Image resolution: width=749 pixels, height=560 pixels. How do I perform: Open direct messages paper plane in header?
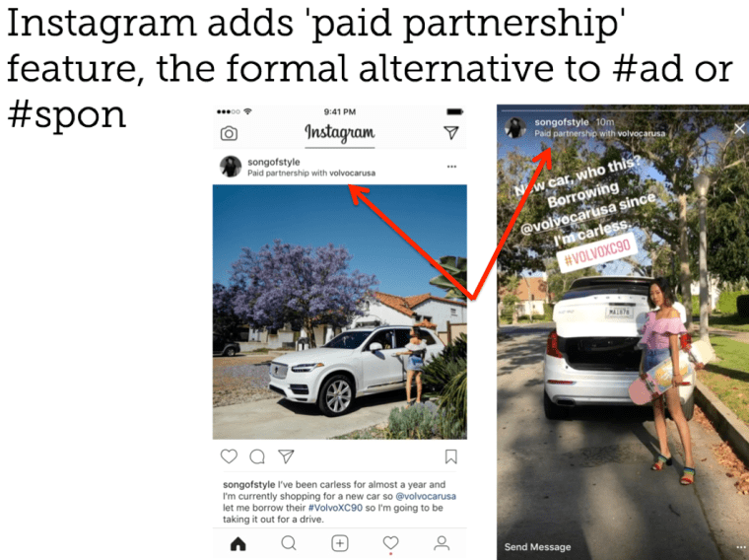[x=451, y=132]
